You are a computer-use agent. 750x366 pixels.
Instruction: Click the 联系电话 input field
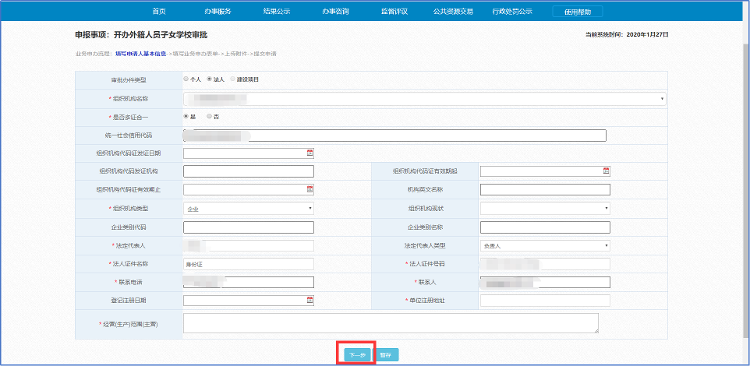248,282
